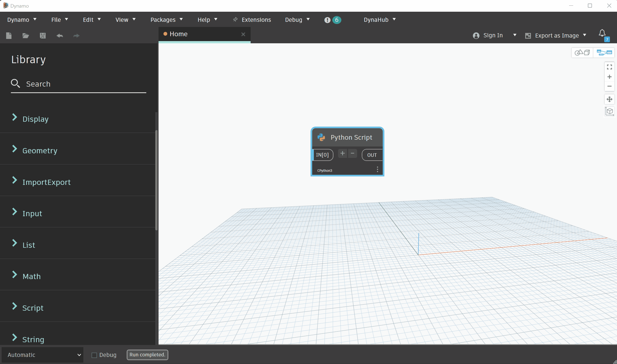The width and height of the screenshot is (617, 364).
Task: Click the Library Search input field
Action: [x=78, y=84]
